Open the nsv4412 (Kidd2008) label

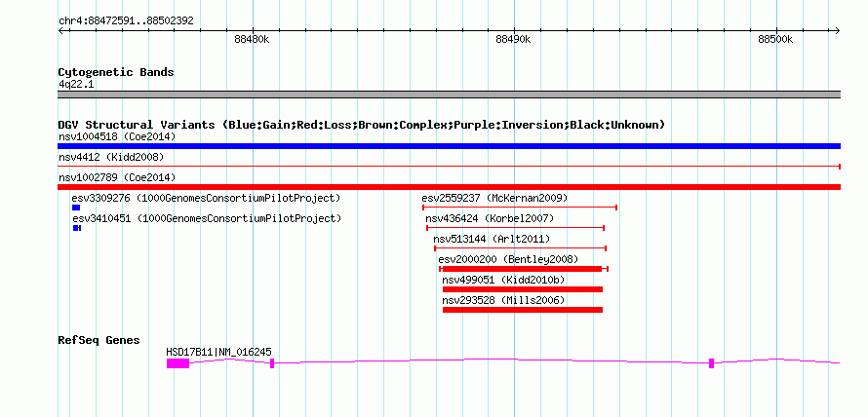(x=111, y=157)
